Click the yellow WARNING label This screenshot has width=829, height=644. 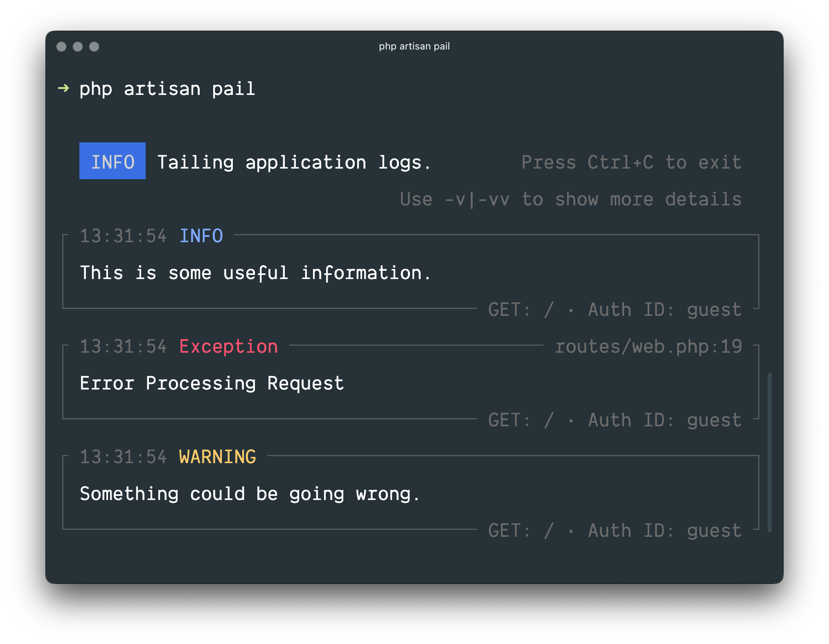217,457
